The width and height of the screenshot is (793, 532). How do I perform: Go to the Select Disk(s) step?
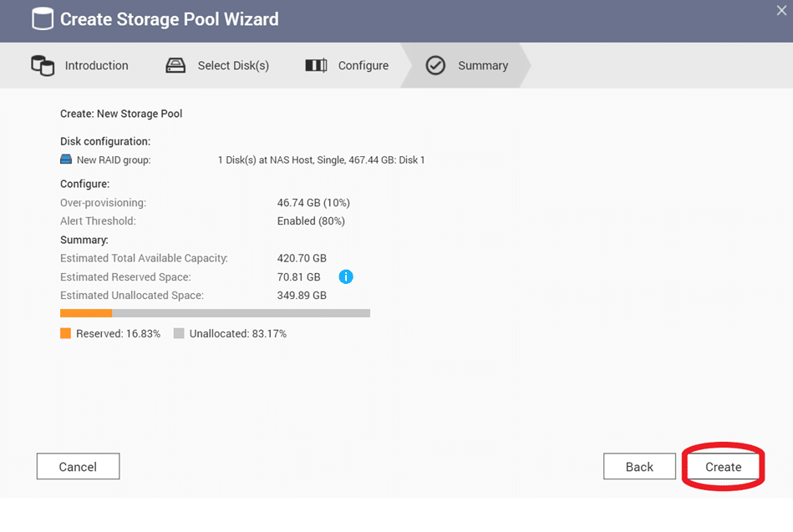[233, 66]
